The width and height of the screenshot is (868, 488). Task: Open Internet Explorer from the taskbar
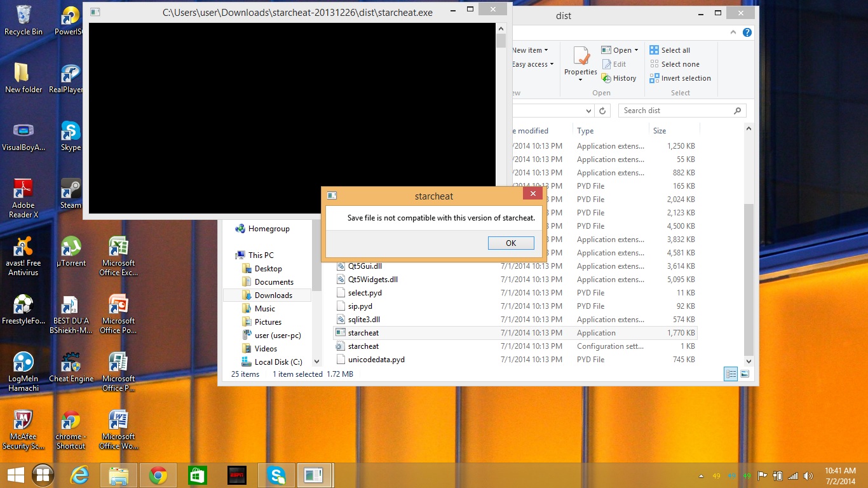pyautogui.click(x=79, y=475)
